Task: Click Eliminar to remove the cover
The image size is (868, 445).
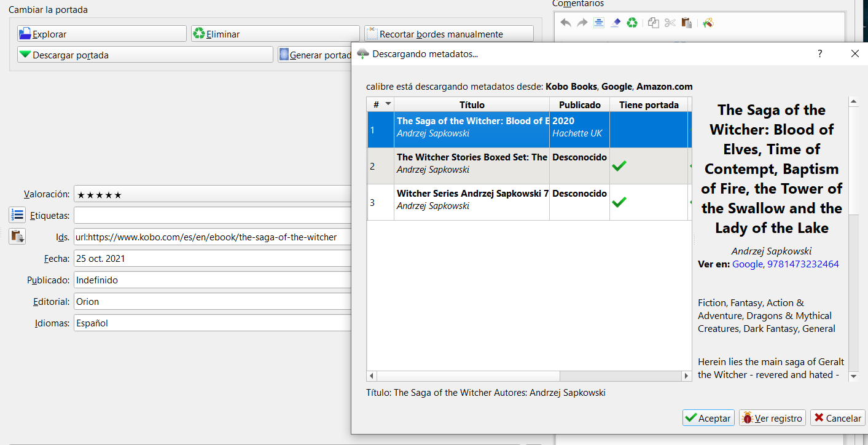Action: [x=275, y=34]
